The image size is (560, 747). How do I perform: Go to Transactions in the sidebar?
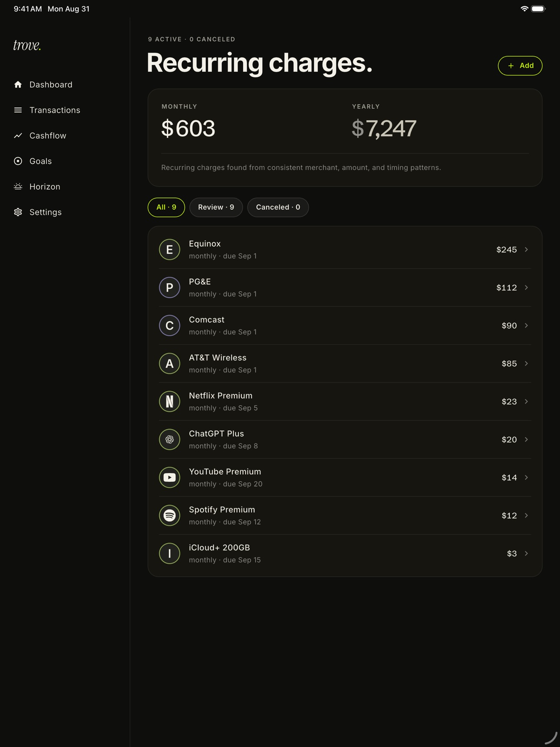click(x=55, y=110)
